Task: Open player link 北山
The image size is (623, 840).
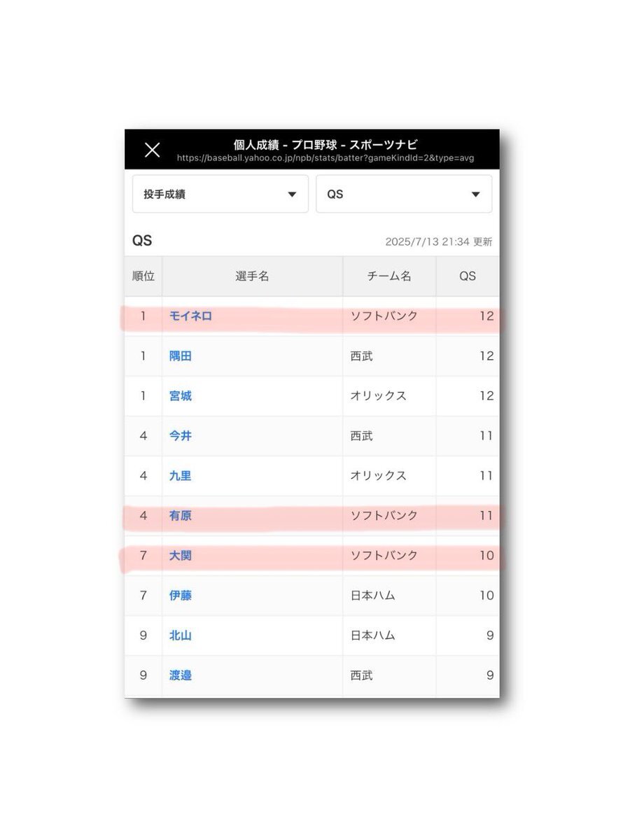Action: (x=181, y=635)
